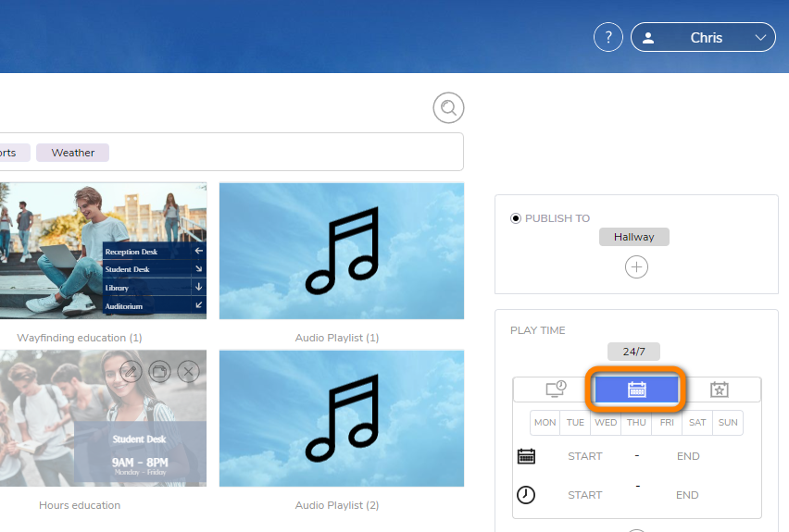Open the Wayfinding education thumbnail

[x=103, y=251]
